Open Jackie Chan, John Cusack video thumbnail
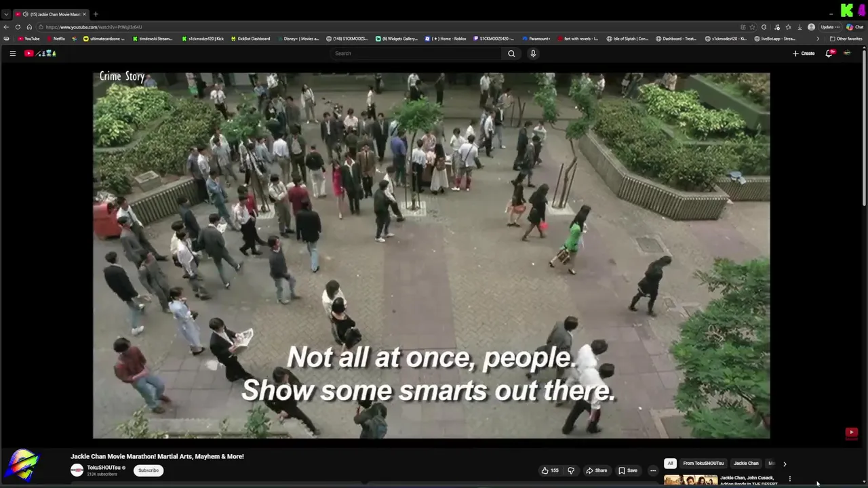 point(690,480)
